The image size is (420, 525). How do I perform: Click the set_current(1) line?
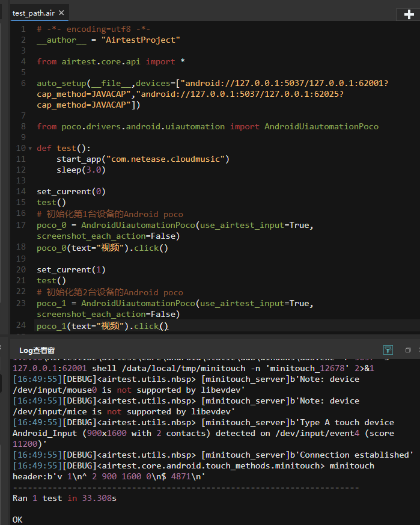[x=72, y=270]
